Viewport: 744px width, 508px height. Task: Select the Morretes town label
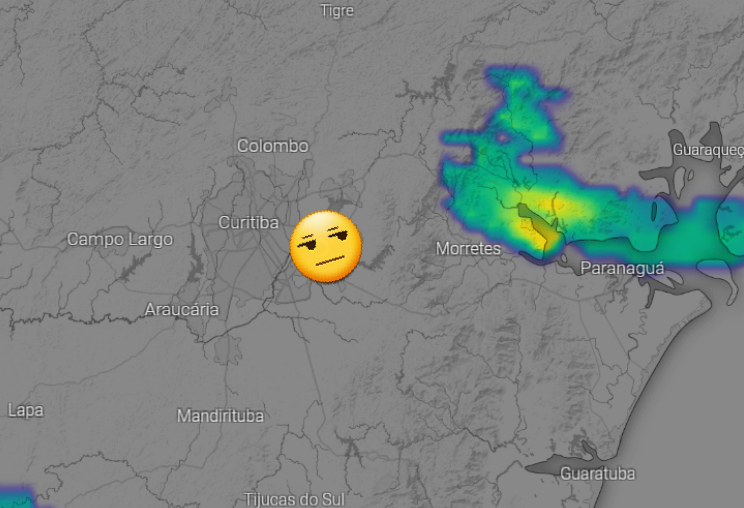468,249
